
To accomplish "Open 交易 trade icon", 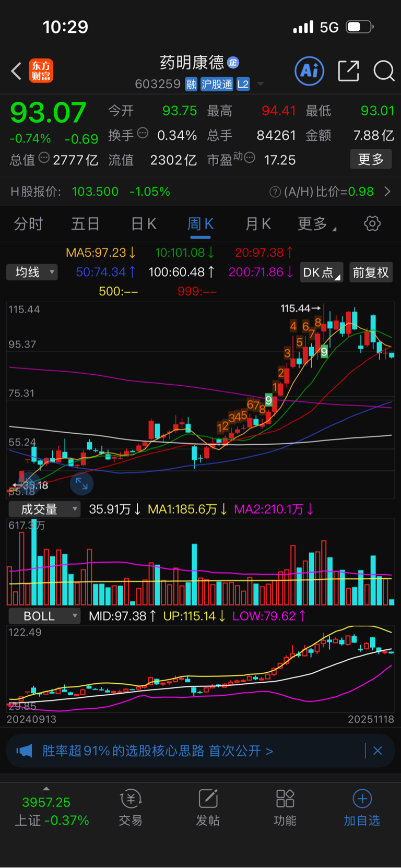I will [x=131, y=807].
